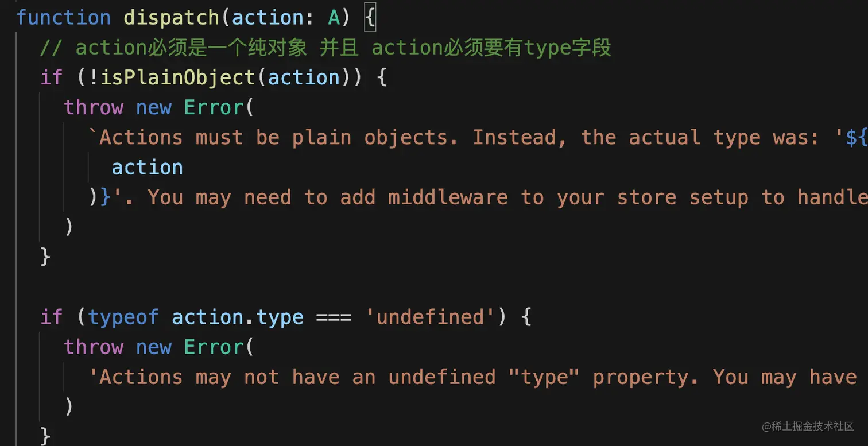Click the first throw keyword
Viewport: 868px width, 446px height.
[x=94, y=107]
